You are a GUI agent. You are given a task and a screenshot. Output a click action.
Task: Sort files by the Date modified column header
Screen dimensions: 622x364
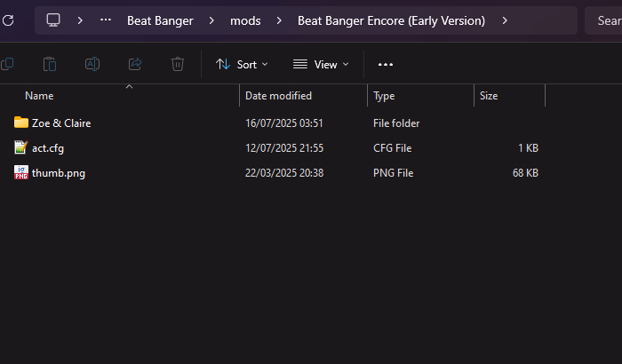278,95
